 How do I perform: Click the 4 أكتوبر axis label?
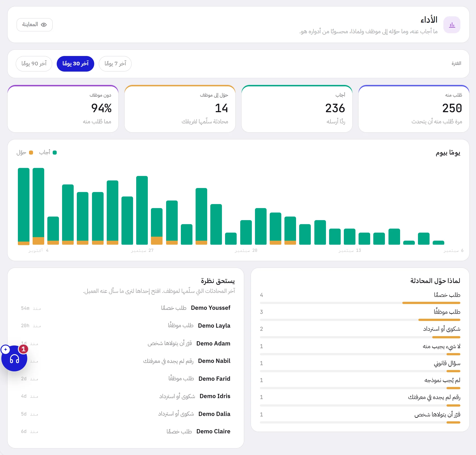38,250
